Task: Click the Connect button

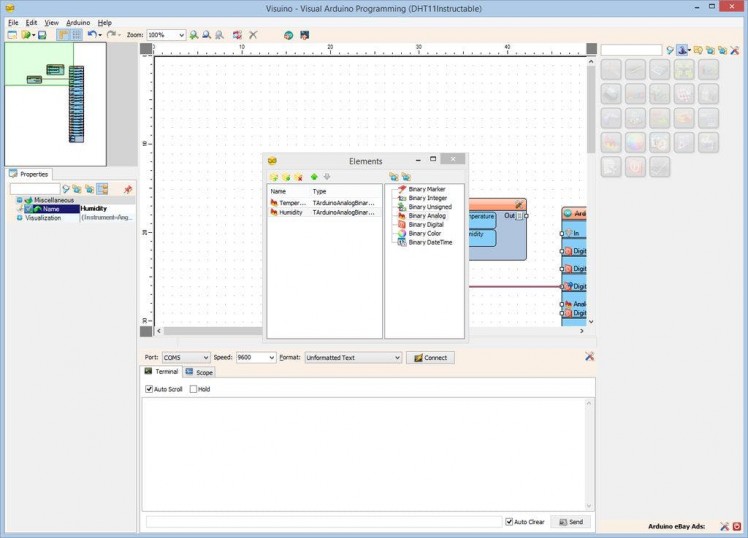Action: pyautogui.click(x=430, y=357)
